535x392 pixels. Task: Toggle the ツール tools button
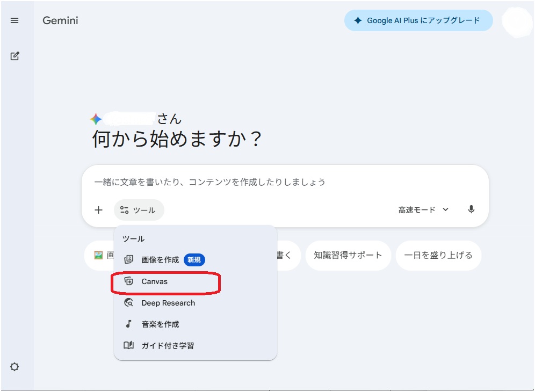[139, 210]
